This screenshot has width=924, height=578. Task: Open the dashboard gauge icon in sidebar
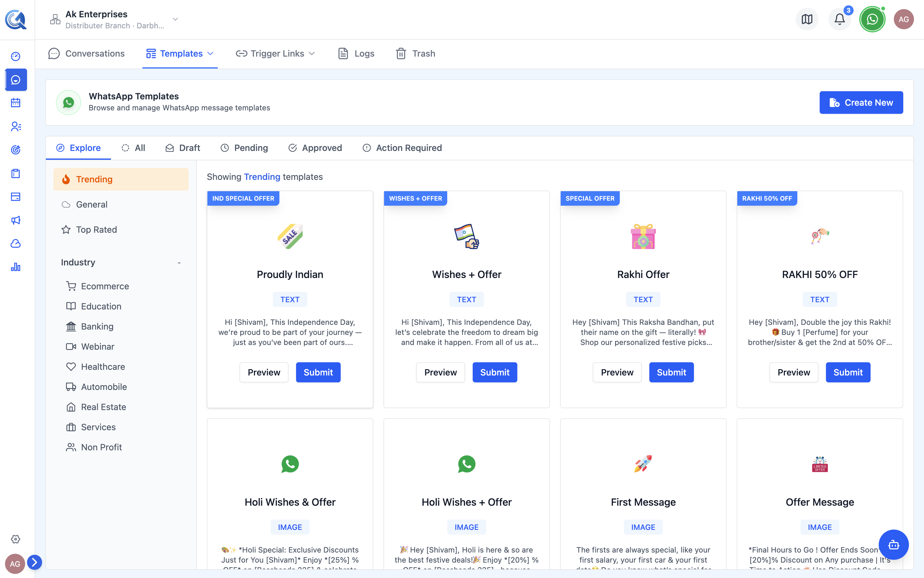pyautogui.click(x=16, y=57)
